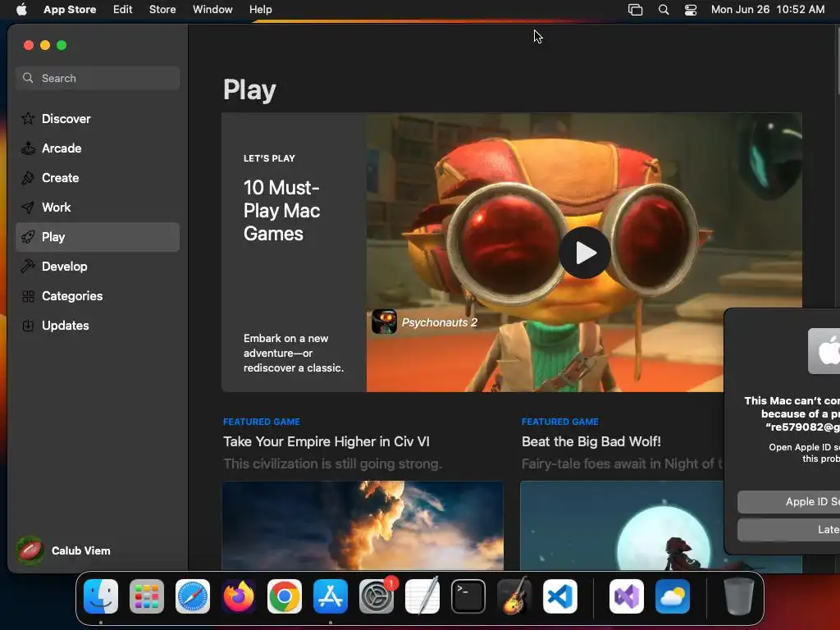Open the Civ VI featured game artwork
Viewport: 840px width, 630px height.
point(363,526)
